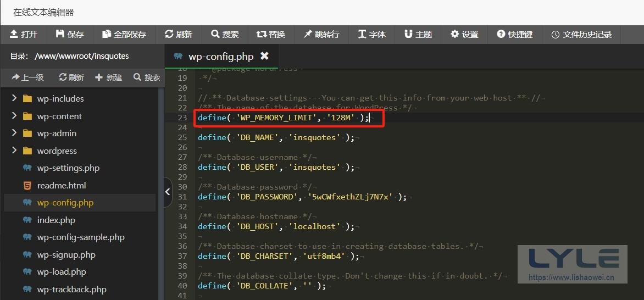Expand the wp-includes folder

(14, 99)
